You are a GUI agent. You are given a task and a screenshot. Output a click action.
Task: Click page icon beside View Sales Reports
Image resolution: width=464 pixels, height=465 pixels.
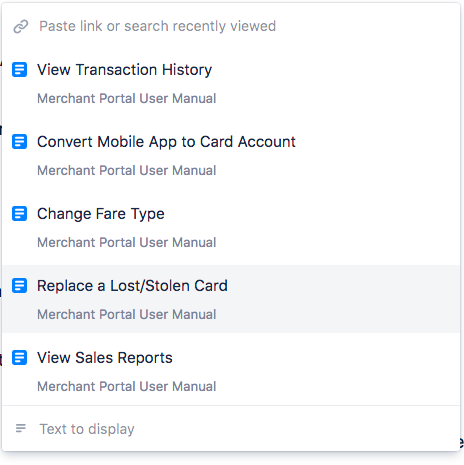pyautogui.click(x=19, y=358)
